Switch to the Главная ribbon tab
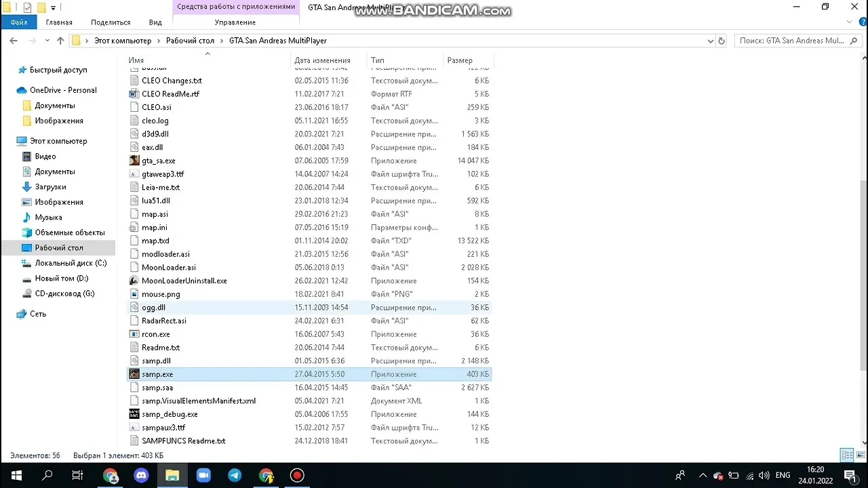Image resolution: width=868 pixels, height=488 pixels. [59, 22]
